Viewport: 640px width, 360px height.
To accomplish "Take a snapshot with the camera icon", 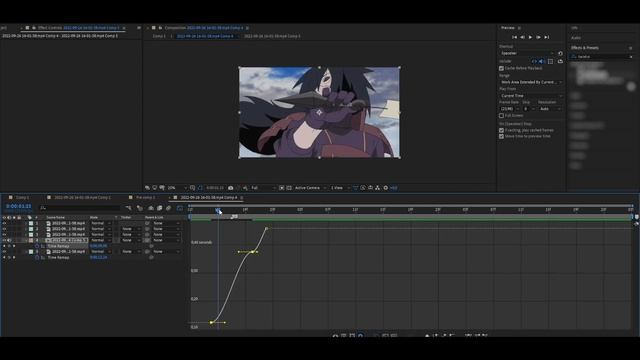I will [x=231, y=188].
